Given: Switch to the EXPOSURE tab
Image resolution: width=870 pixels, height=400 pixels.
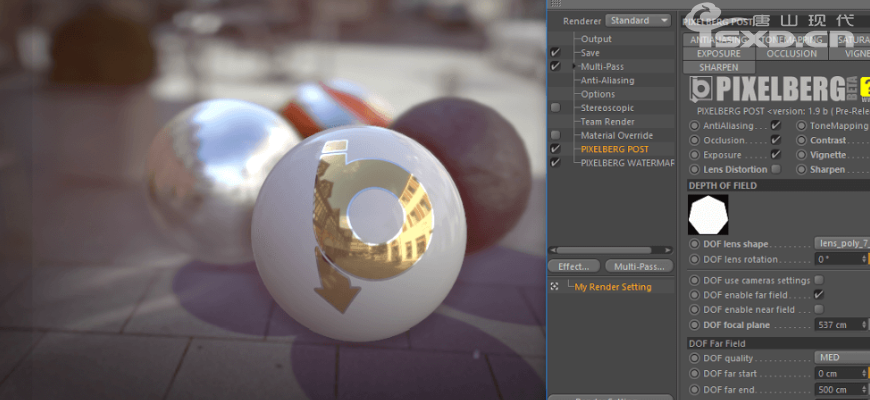Looking at the screenshot, I should (x=719, y=54).
